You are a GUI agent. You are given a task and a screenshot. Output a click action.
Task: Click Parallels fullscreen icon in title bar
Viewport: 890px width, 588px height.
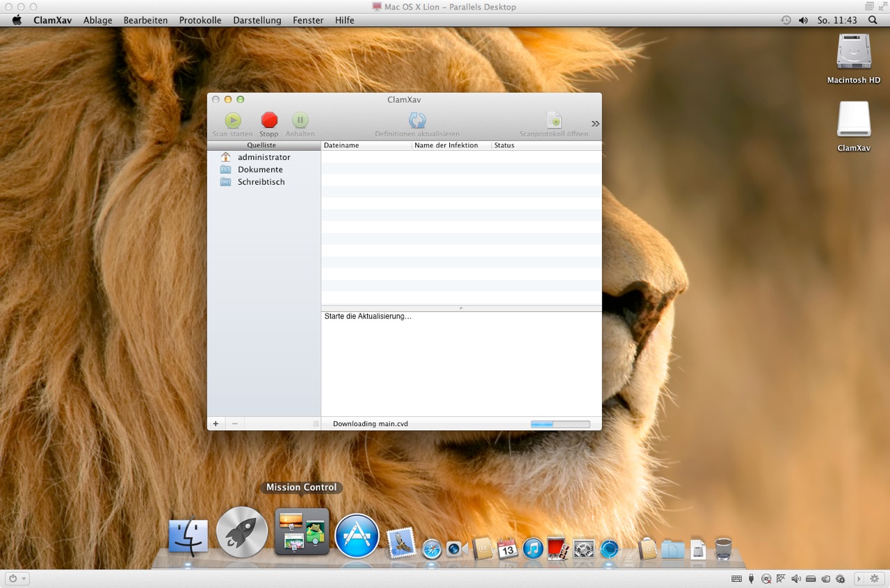[x=882, y=6]
